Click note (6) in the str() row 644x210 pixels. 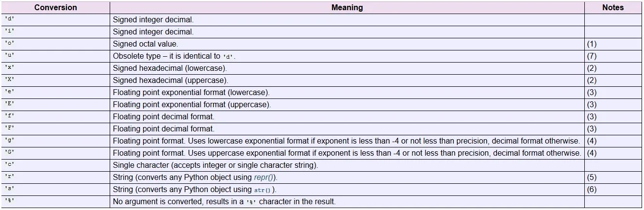592,190
